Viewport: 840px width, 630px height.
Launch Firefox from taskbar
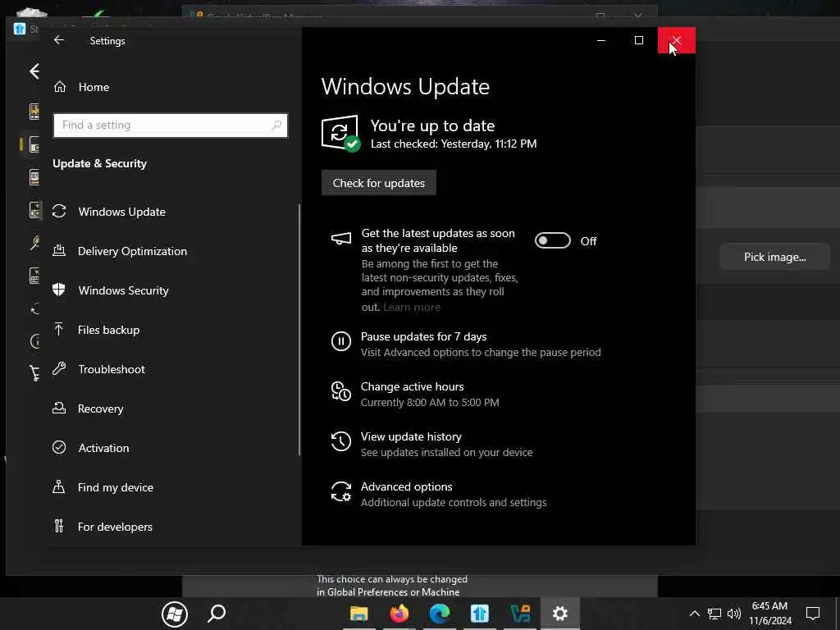pyautogui.click(x=399, y=614)
